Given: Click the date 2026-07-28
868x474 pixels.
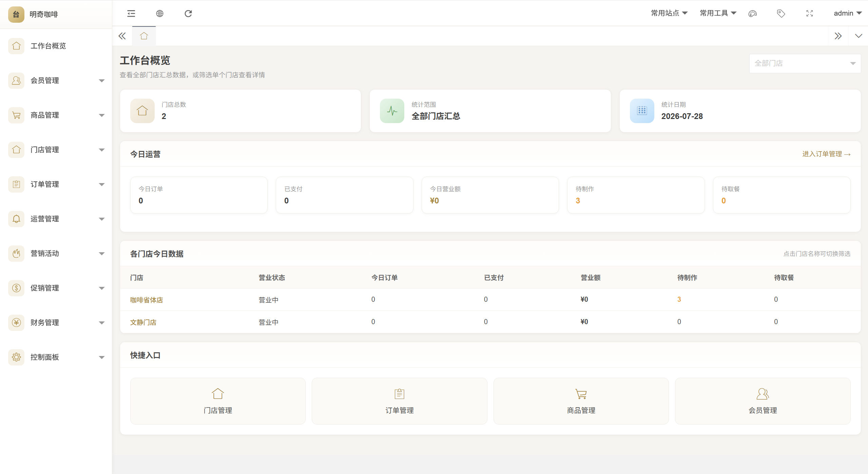Looking at the screenshot, I should (x=682, y=116).
